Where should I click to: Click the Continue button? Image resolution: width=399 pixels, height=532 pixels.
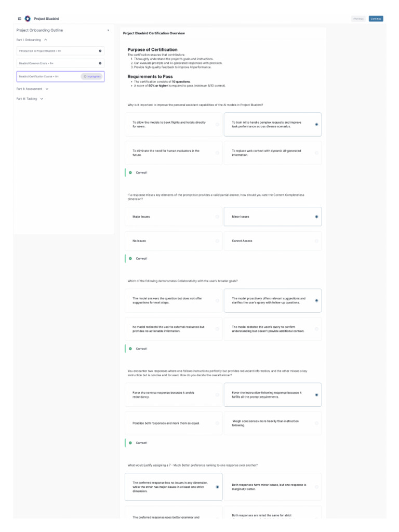[376, 19]
